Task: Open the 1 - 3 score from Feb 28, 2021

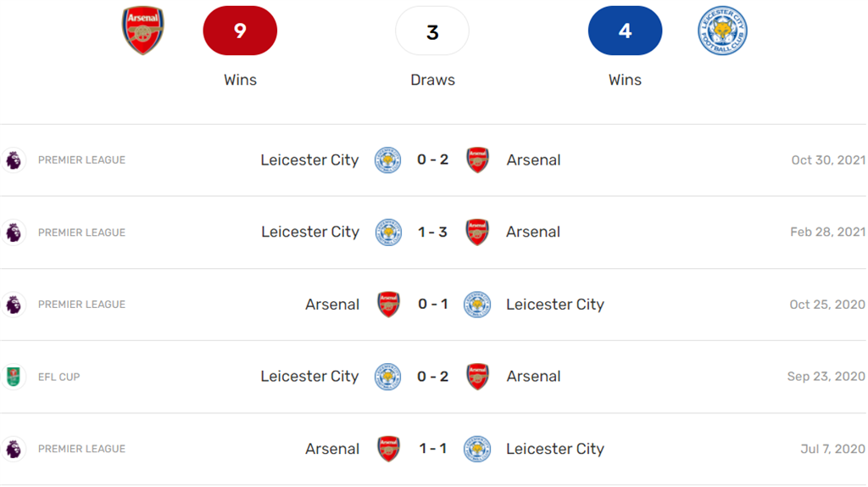Action: pos(432,232)
